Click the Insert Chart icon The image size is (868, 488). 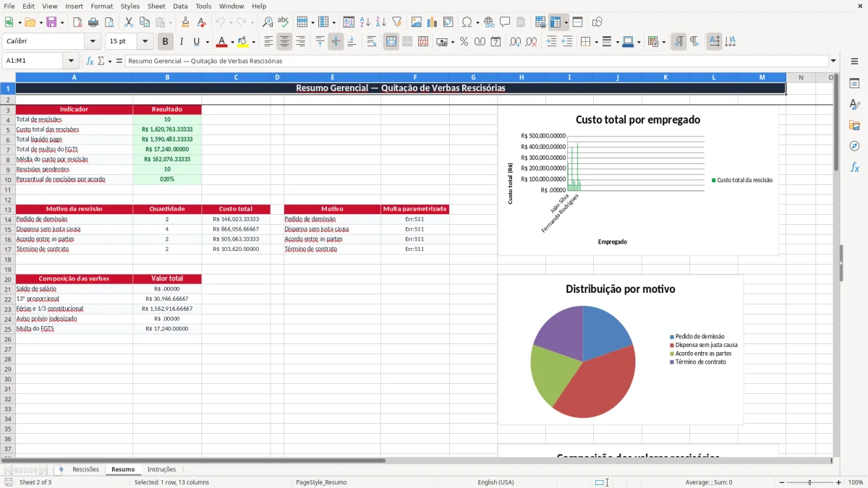433,22
